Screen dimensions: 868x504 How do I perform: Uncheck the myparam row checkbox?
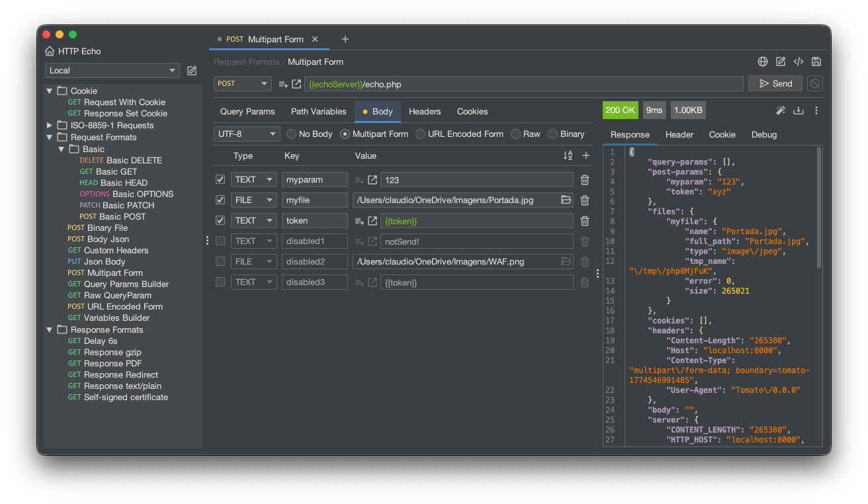[x=220, y=179]
